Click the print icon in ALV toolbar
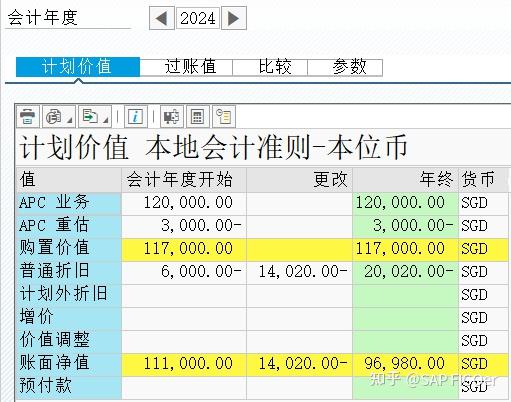This screenshot has height=402, width=511. (x=28, y=116)
